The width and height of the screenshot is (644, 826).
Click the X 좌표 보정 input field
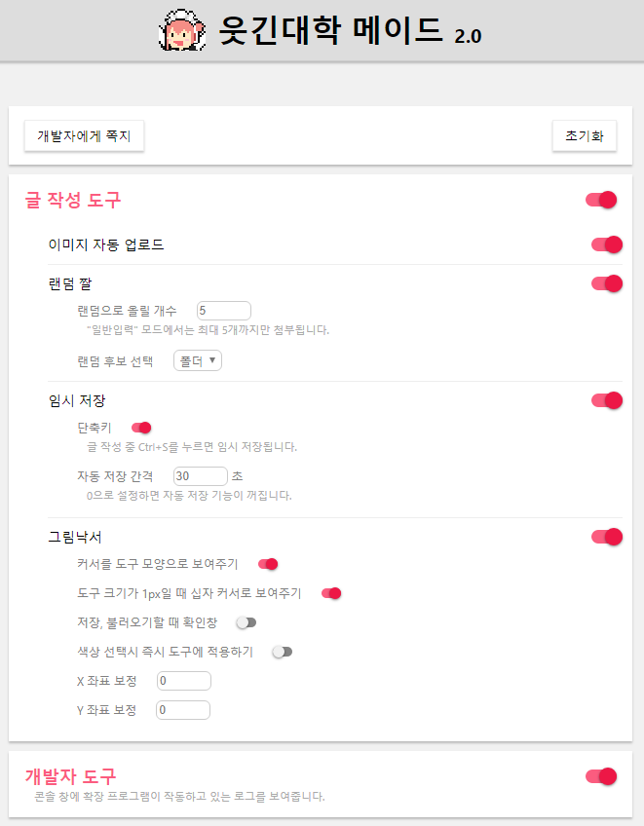click(184, 681)
